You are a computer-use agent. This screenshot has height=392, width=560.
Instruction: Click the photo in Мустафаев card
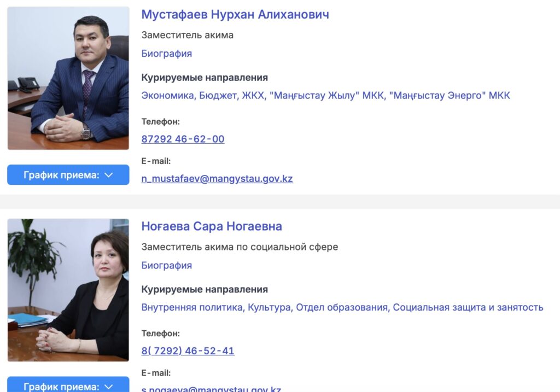(68, 78)
